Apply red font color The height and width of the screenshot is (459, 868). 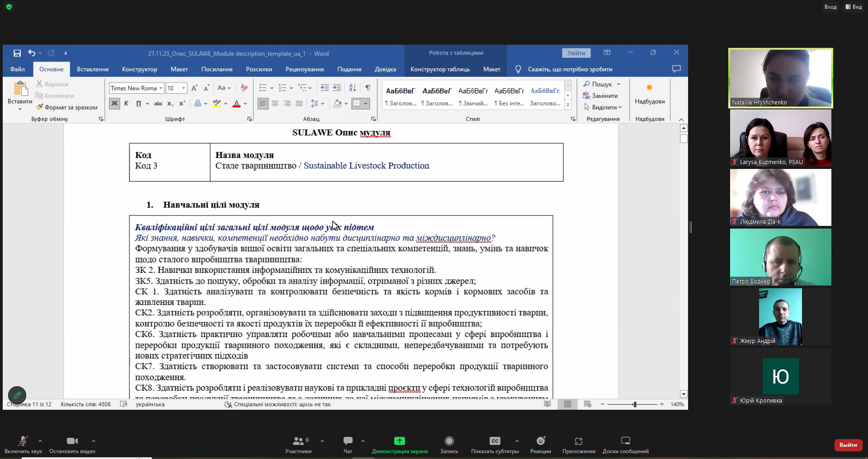coord(236,103)
